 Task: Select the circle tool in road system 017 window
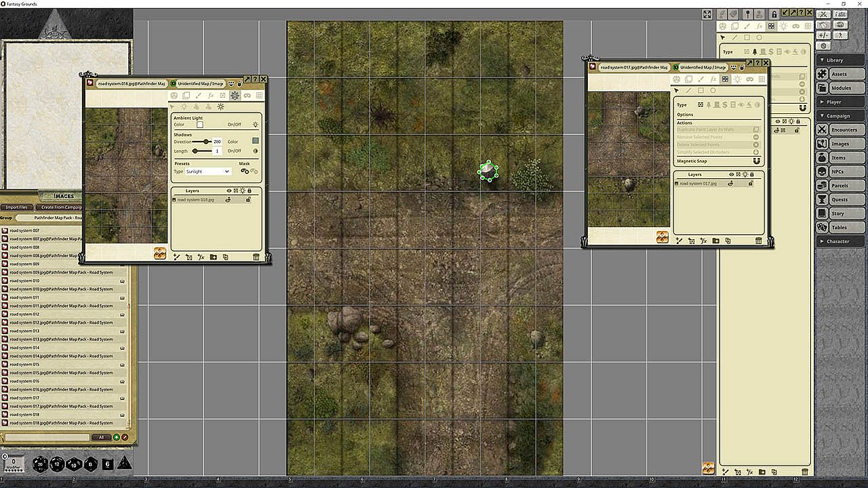713,91
